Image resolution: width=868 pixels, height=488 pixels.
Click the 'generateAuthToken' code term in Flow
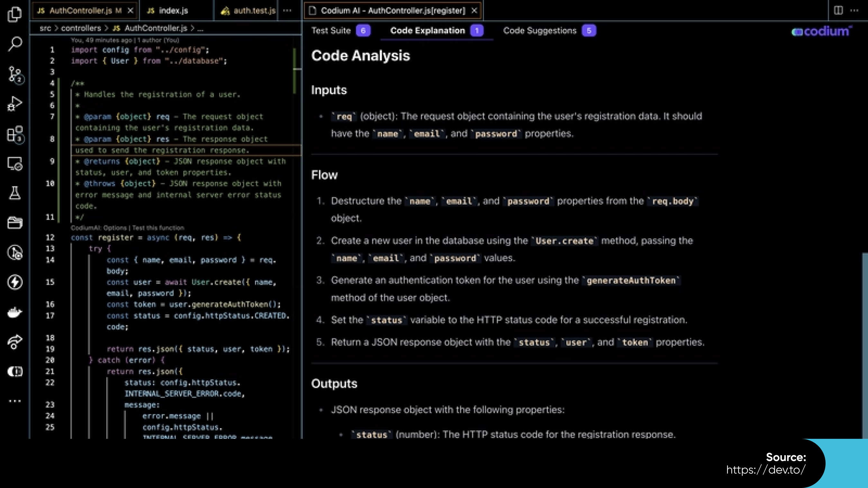(631, 280)
